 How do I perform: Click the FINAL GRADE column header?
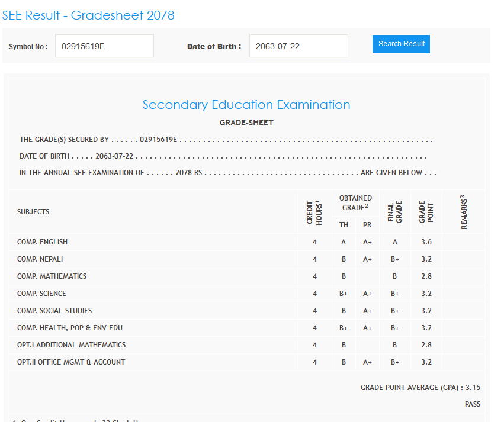coord(395,212)
